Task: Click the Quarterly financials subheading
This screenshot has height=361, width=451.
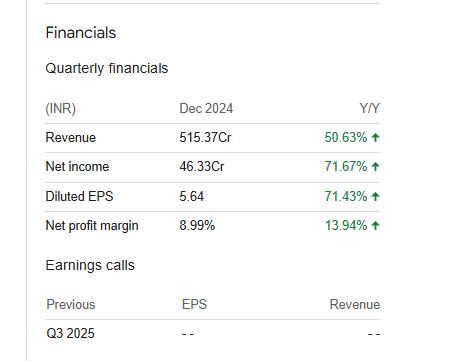Action: point(107,68)
